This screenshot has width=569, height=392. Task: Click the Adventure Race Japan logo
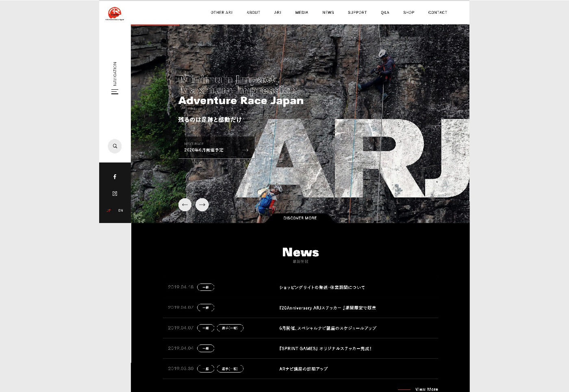(x=115, y=13)
